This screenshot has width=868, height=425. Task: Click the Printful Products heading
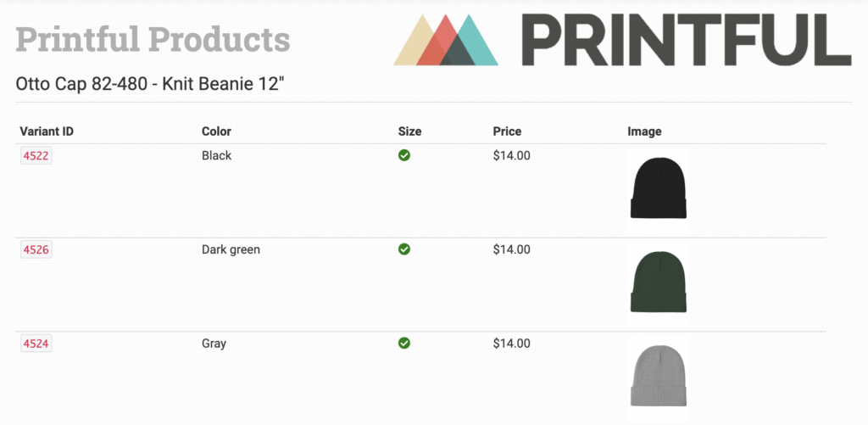(153, 38)
